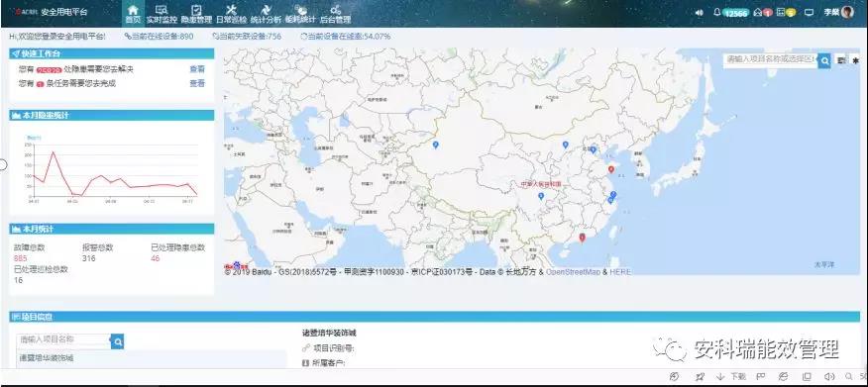Click the OpenStreetMap attribution link

click(573, 271)
